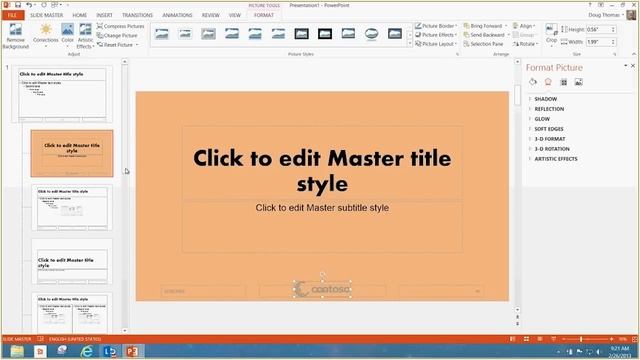This screenshot has height=360, width=640.
Task: Open Bring Forward options
Action: coord(485,26)
